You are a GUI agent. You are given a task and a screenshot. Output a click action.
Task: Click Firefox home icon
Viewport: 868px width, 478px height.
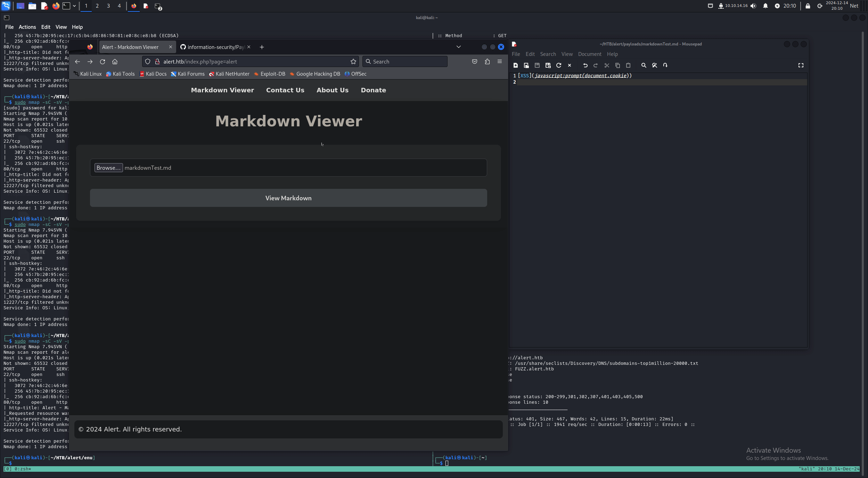click(115, 61)
